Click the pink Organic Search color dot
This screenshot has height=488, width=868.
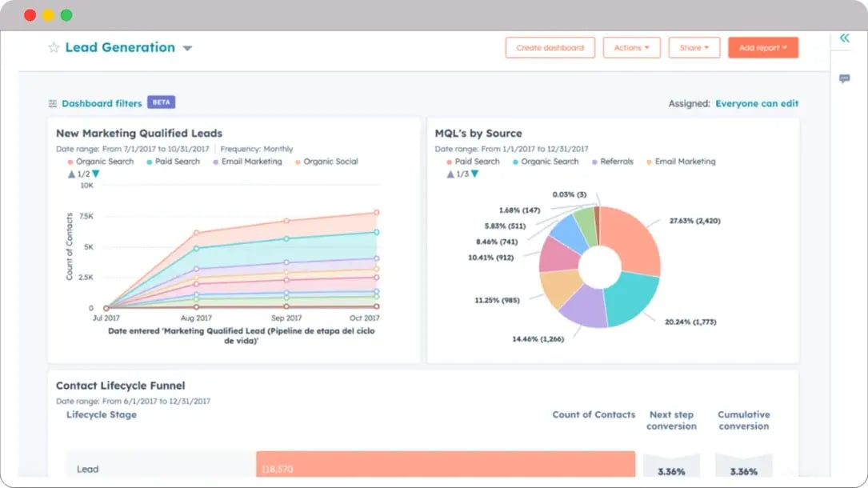[70, 162]
